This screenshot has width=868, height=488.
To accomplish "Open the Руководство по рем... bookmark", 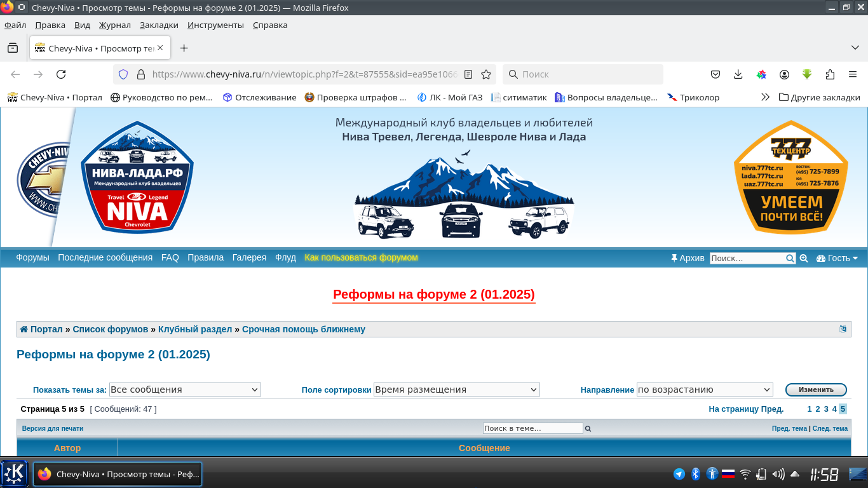I will pos(161,97).
